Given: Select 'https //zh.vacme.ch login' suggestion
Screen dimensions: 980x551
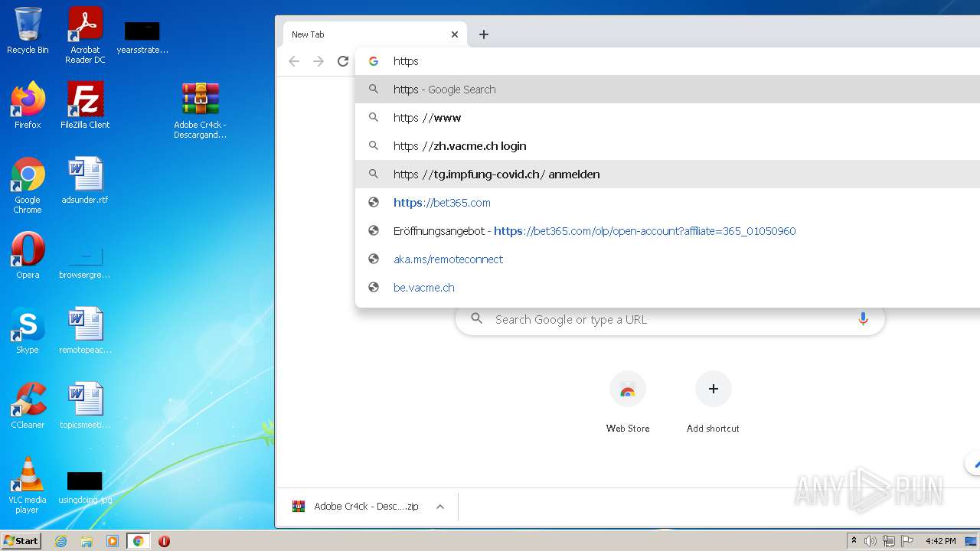Looking at the screenshot, I should [668, 146].
